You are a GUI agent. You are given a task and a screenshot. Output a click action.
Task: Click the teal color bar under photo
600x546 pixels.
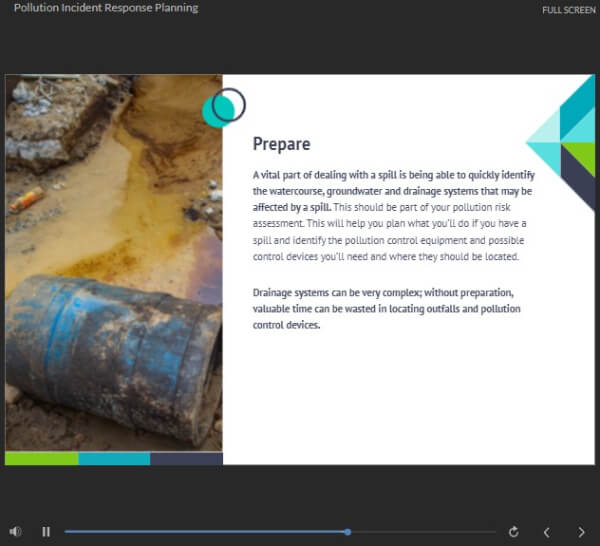114,458
